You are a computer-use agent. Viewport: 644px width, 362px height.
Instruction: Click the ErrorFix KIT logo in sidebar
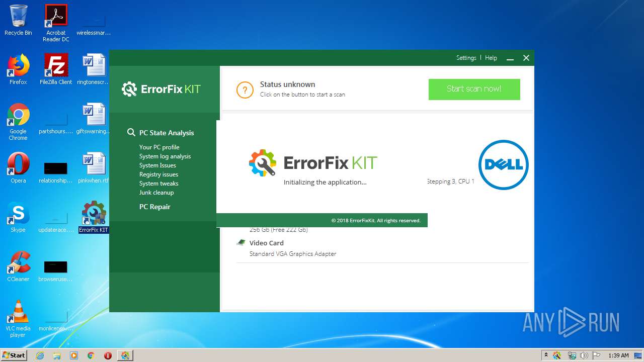(x=161, y=89)
